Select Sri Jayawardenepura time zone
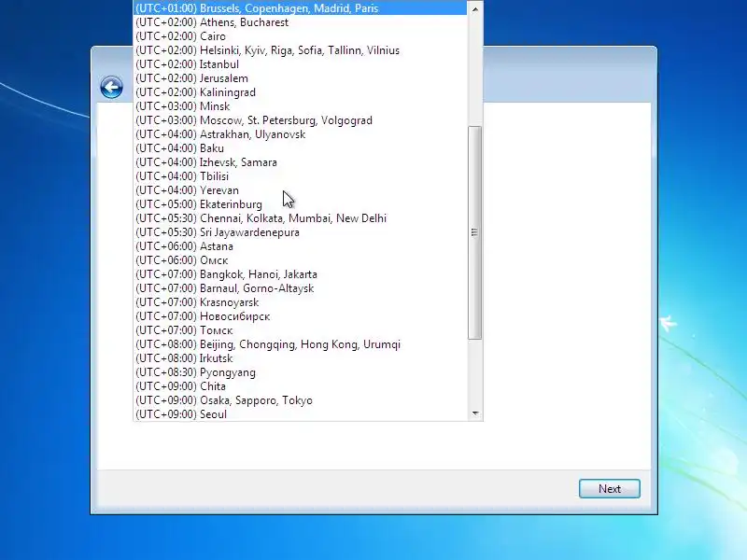 [300, 232]
